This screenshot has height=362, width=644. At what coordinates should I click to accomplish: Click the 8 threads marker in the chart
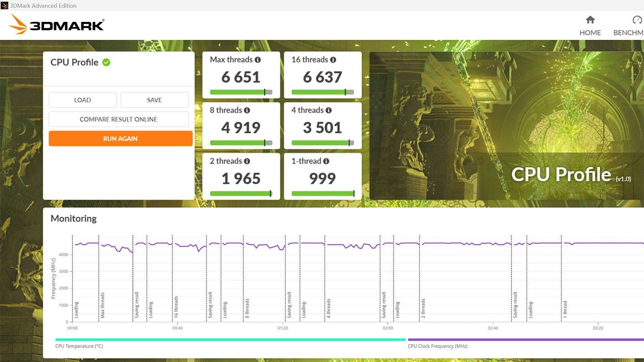247,309
